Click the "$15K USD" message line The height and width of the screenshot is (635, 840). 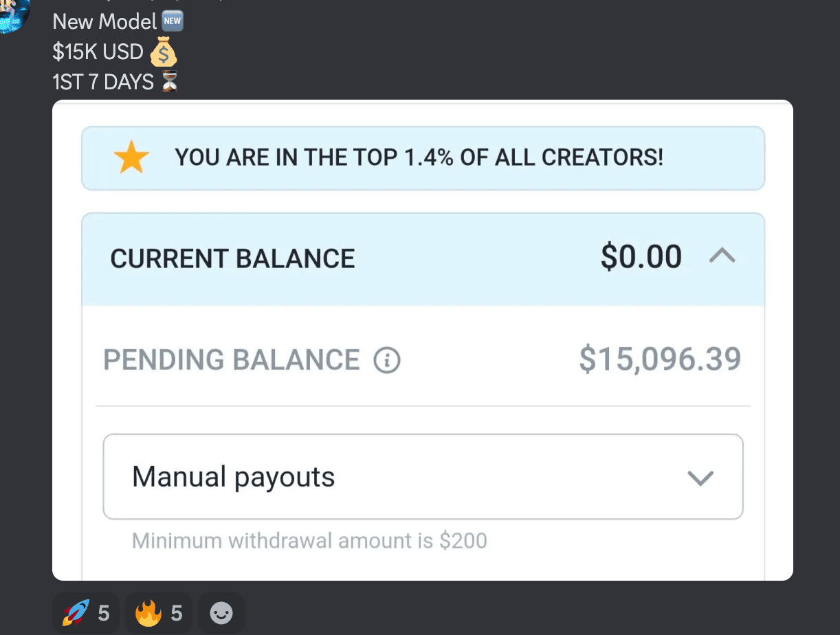click(98, 53)
